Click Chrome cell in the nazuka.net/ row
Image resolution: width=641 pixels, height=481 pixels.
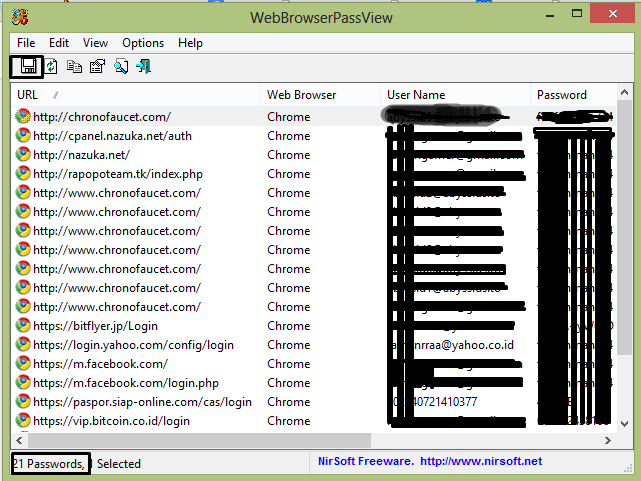point(289,155)
